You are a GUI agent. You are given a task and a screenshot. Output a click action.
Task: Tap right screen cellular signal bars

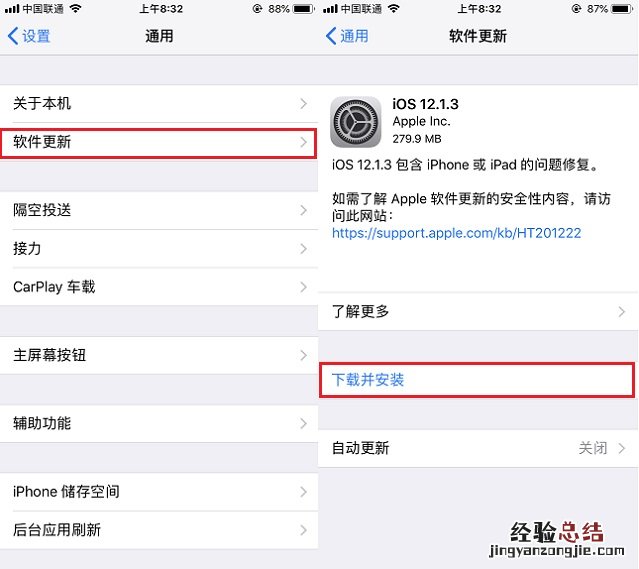pyautogui.click(x=330, y=9)
